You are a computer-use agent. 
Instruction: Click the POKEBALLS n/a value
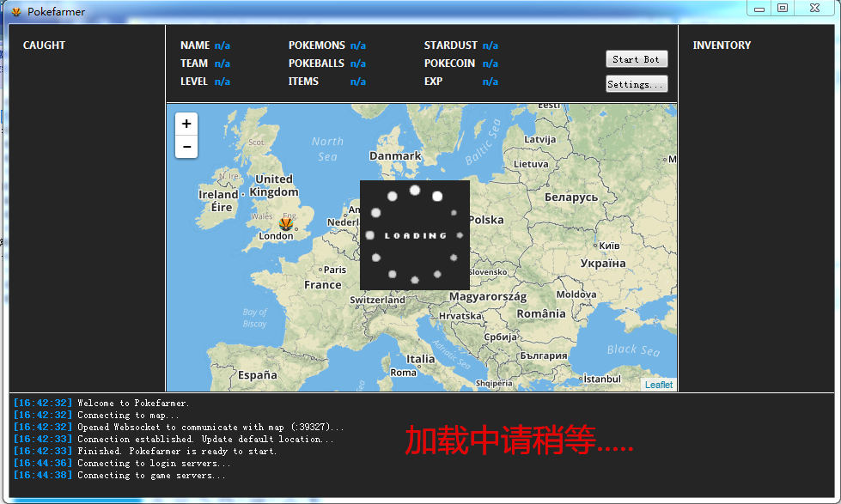tap(357, 64)
